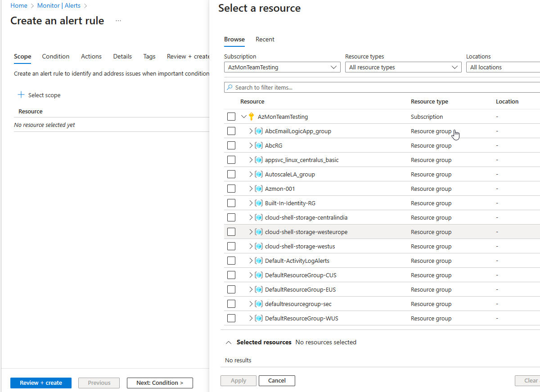Screen dimensions: 540x392
Task: Focus the Search to filter items field
Action: click(382, 87)
